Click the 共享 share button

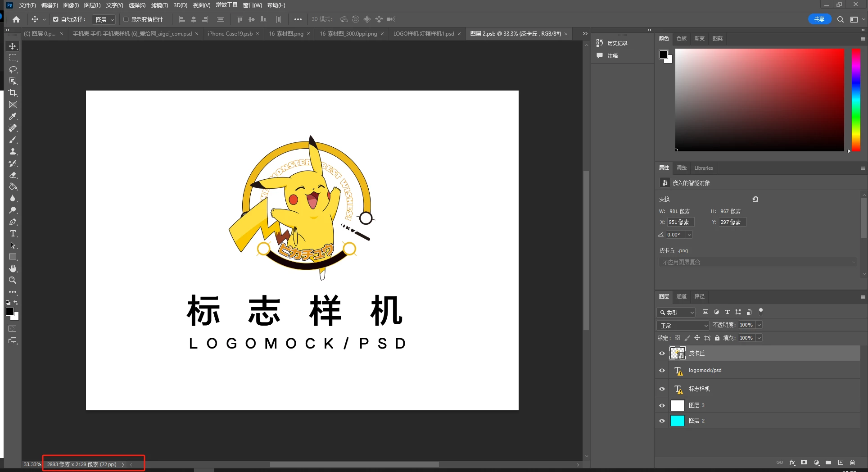pyautogui.click(x=819, y=19)
